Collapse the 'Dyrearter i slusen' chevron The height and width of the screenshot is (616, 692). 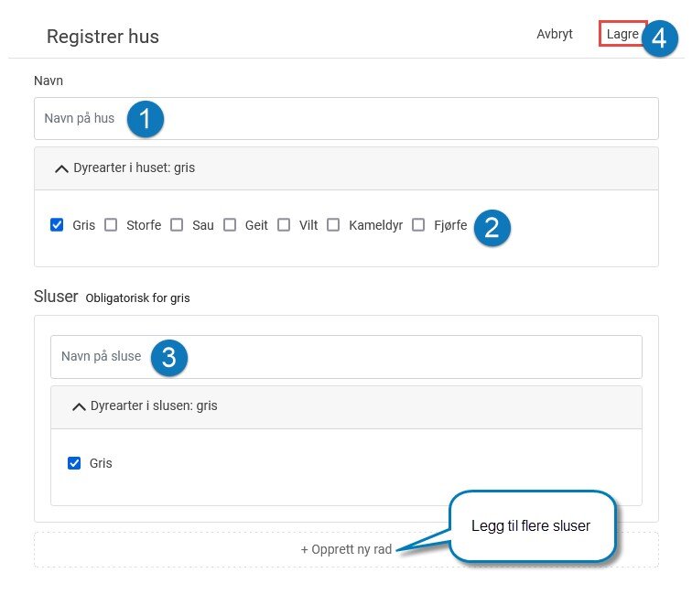point(79,406)
